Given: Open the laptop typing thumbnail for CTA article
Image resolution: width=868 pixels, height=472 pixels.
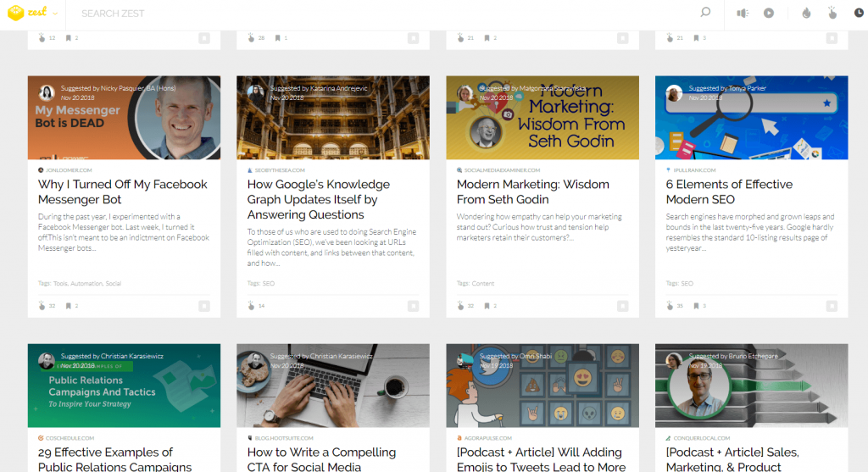Looking at the screenshot, I should [332, 385].
